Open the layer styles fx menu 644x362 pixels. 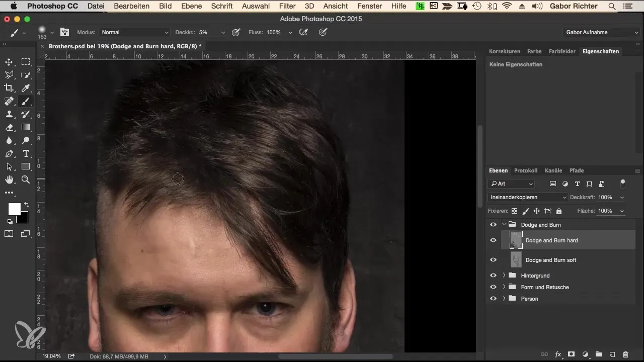coord(558,354)
